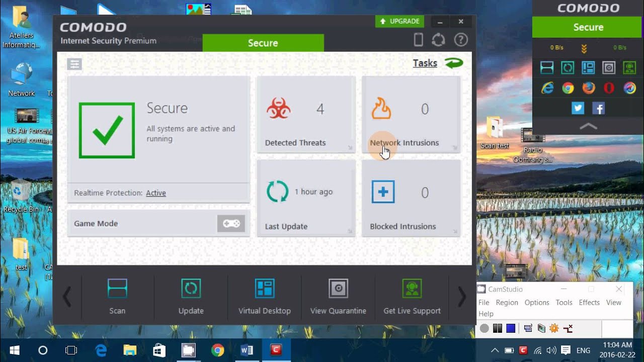644x362 pixels.
Task: Open the Comodo help question mark
Action: pos(461,40)
